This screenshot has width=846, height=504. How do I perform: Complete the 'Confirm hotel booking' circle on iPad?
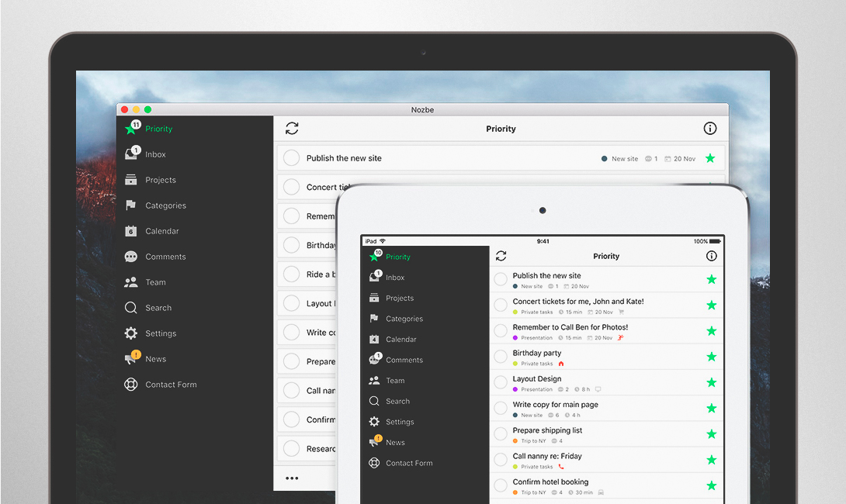(501, 485)
